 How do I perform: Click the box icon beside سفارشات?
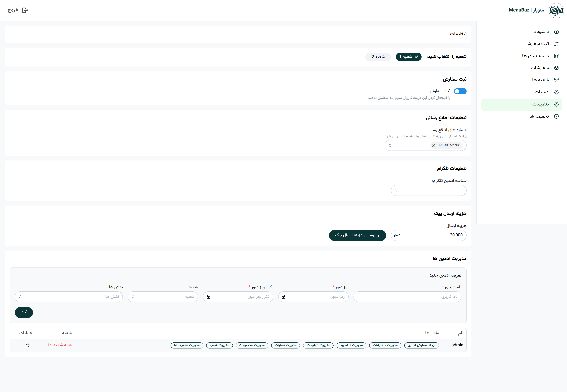pyautogui.click(x=556, y=68)
